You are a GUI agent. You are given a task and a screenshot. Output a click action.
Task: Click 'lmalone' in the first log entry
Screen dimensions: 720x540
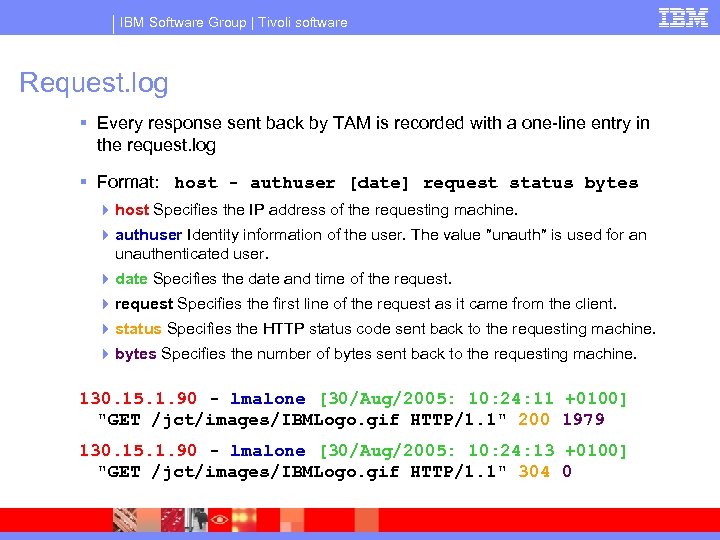coord(268,399)
